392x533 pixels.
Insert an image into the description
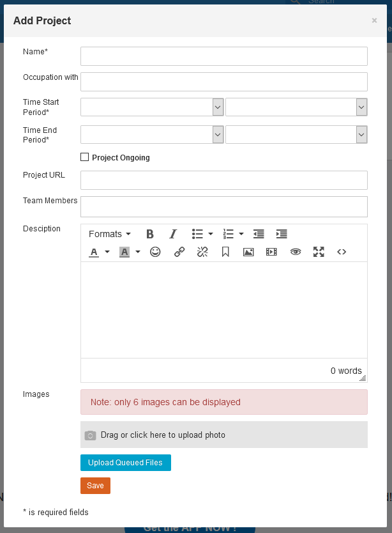(248, 252)
